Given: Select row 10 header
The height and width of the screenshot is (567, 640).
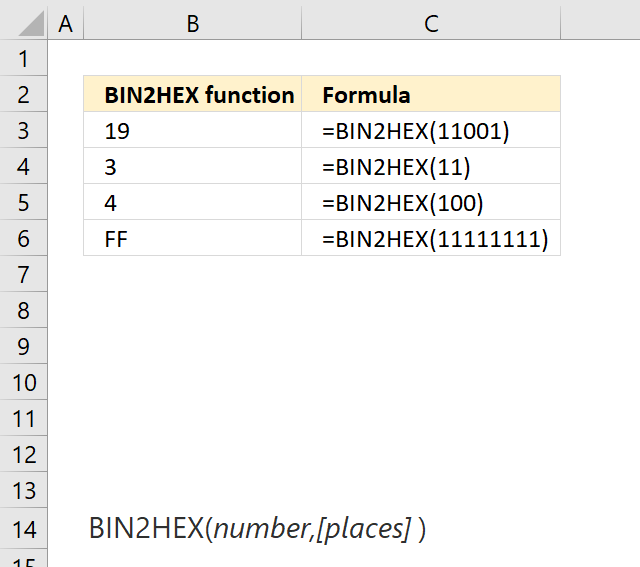Looking at the screenshot, I should tap(24, 382).
